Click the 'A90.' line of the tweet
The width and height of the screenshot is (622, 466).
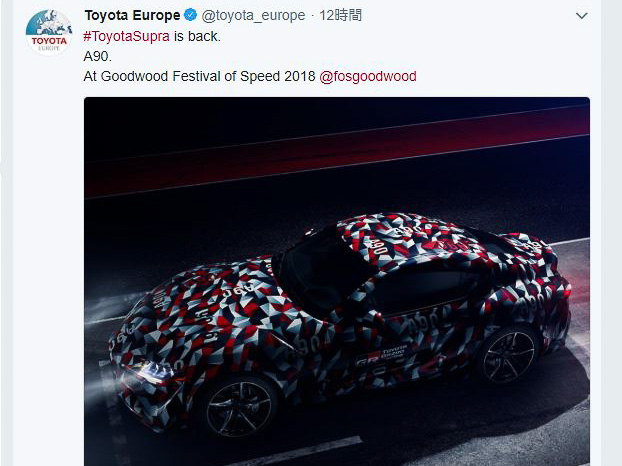(98, 56)
